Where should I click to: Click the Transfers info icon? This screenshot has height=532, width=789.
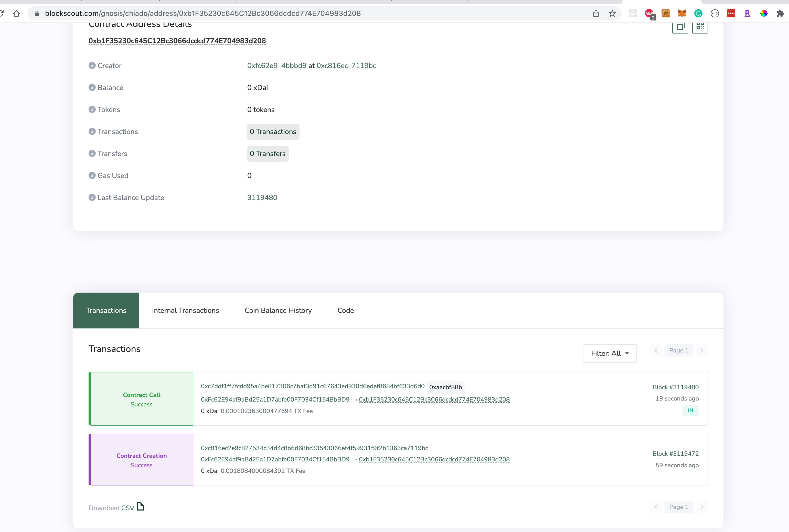coord(92,153)
